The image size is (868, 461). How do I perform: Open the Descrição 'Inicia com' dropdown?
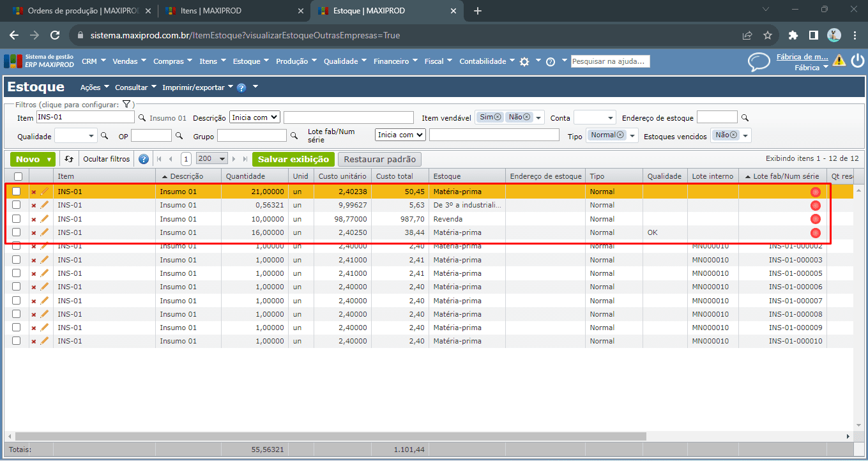[255, 117]
